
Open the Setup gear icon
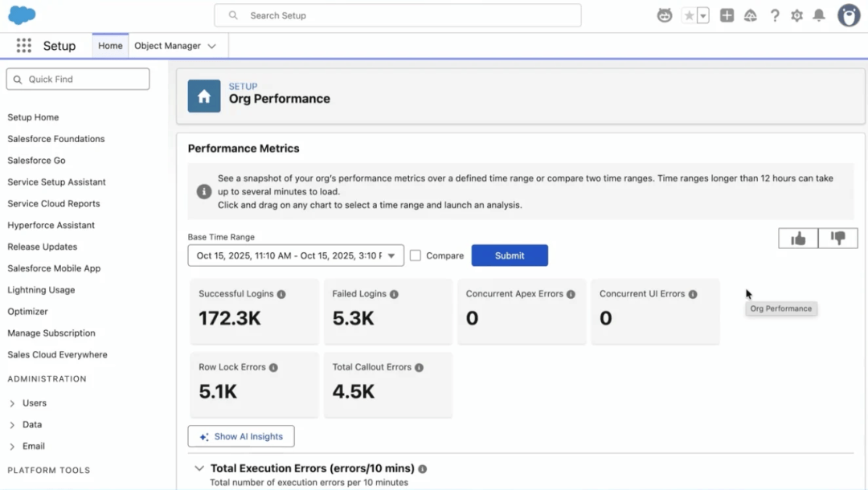[x=796, y=15]
